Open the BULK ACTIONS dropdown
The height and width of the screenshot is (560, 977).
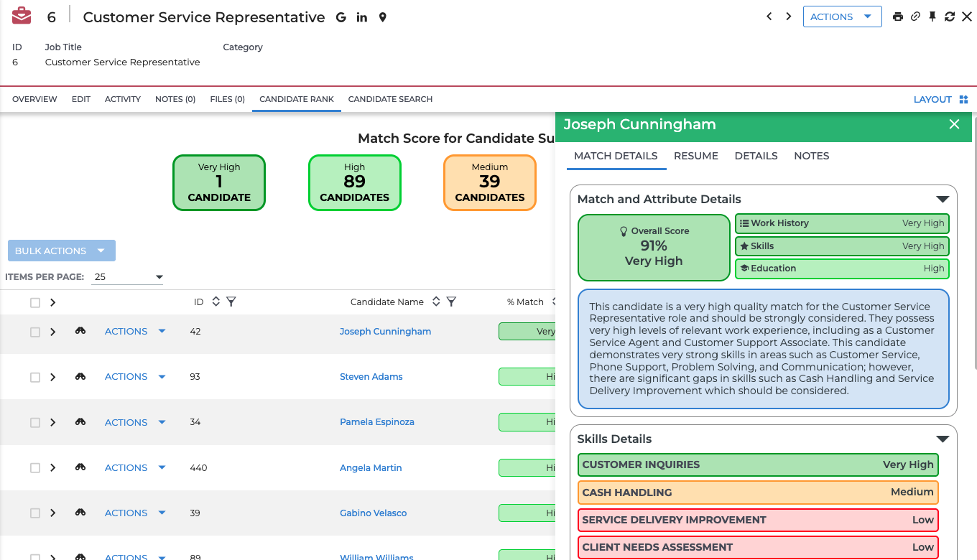62,251
